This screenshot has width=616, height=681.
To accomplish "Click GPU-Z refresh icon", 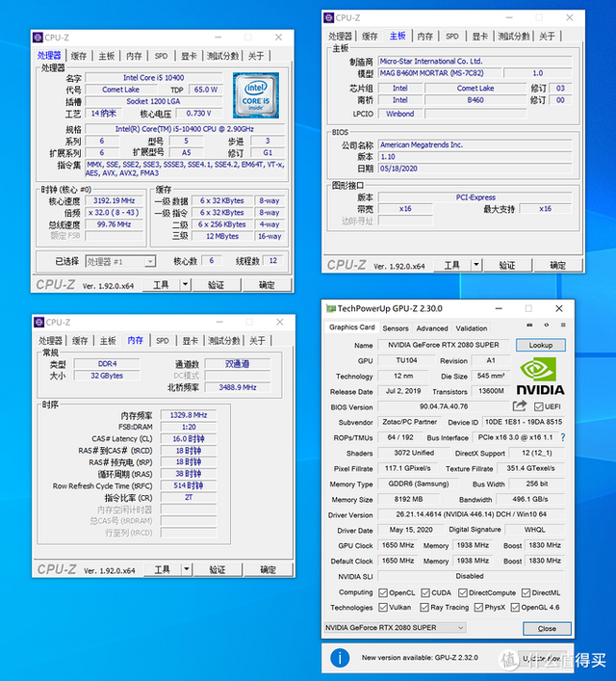I will (546, 325).
